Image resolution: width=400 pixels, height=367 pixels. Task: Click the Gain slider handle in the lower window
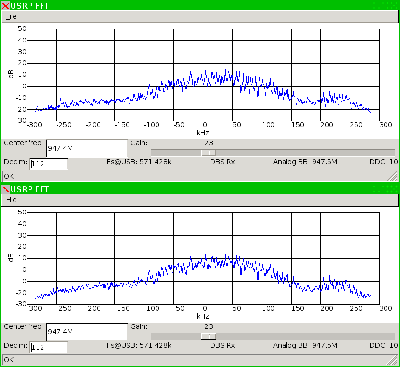tap(209, 336)
